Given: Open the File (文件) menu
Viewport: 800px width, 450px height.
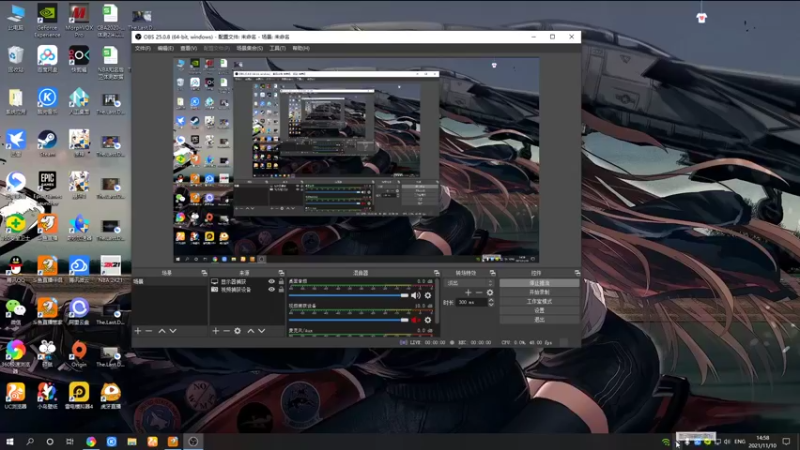Looking at the screenshot, I should tap(143, 48).
